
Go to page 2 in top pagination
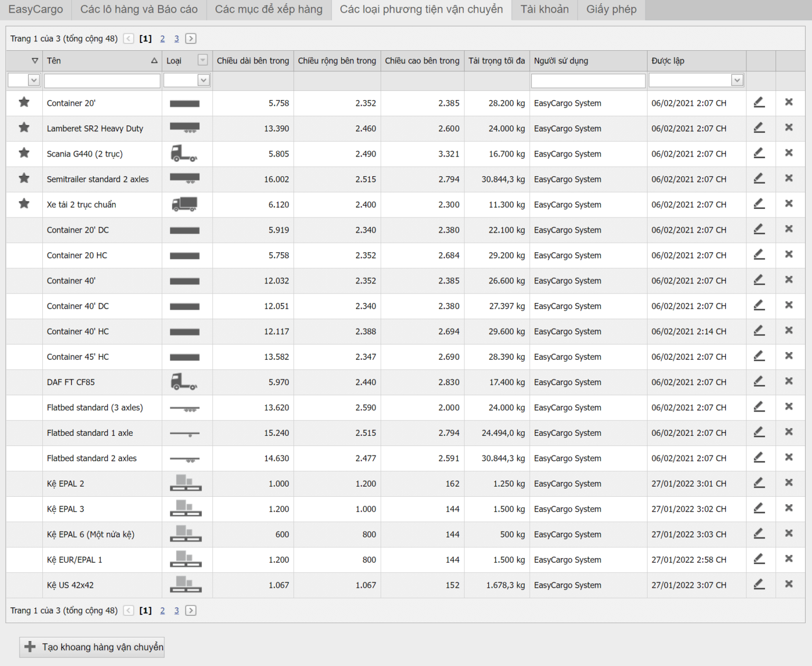pos(162,39)
